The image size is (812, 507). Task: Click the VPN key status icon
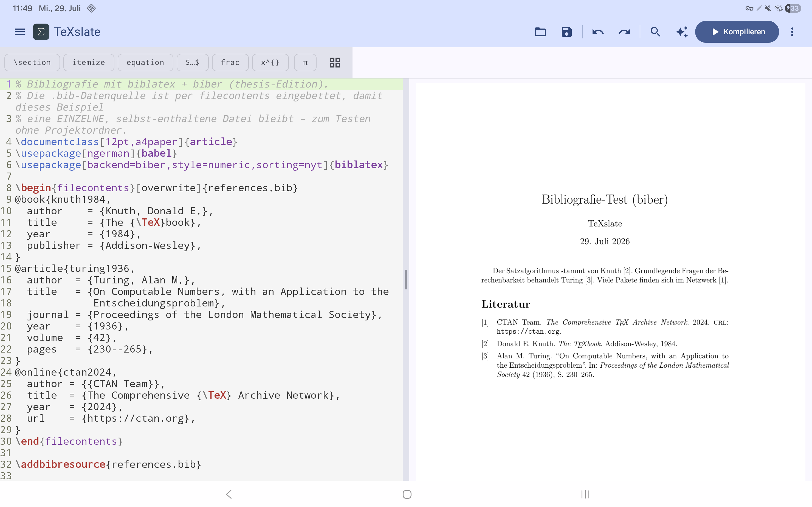(x=749, y=9)
